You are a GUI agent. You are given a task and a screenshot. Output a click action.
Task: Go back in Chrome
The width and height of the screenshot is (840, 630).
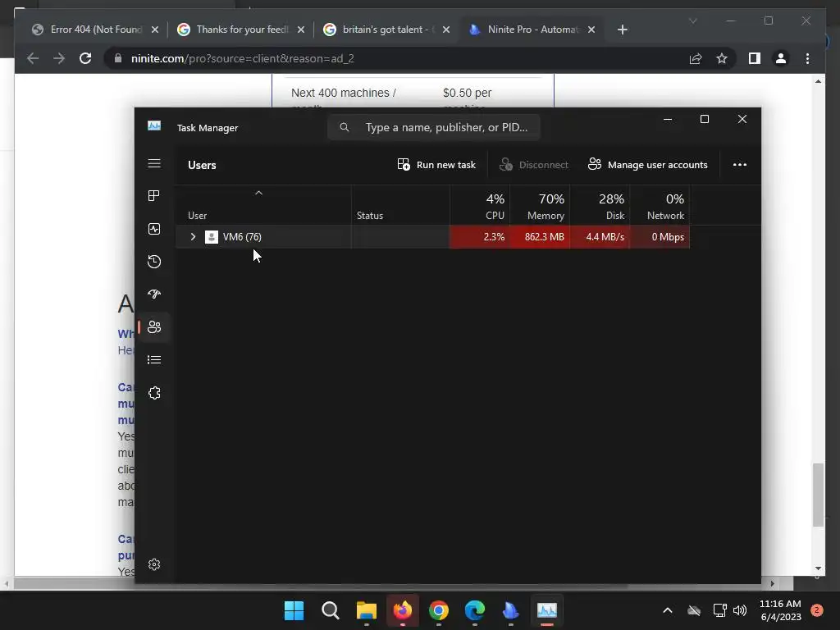[33, 58]
